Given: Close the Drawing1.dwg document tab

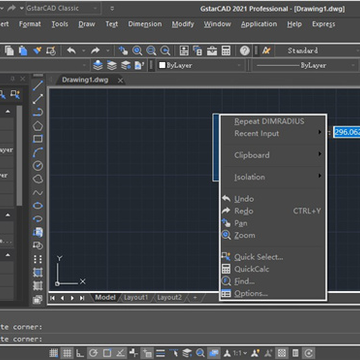Looking at the screenshot, I should [x=120, y=80].
